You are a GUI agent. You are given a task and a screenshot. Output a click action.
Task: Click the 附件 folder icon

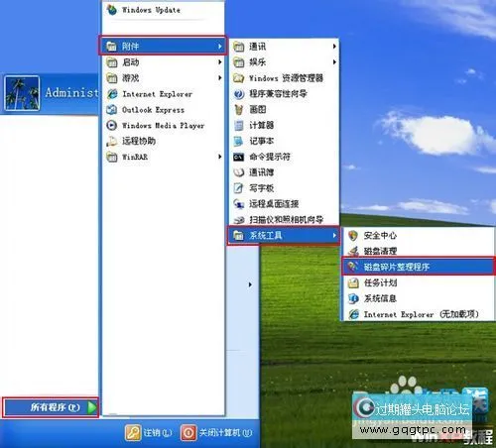coord(112,47)
